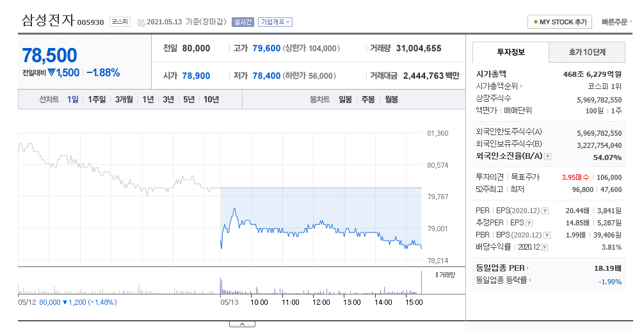Screen dimensions: 644x331
Task: Expand the 동일업종 PER arrow link
Action: pos(527,268)
